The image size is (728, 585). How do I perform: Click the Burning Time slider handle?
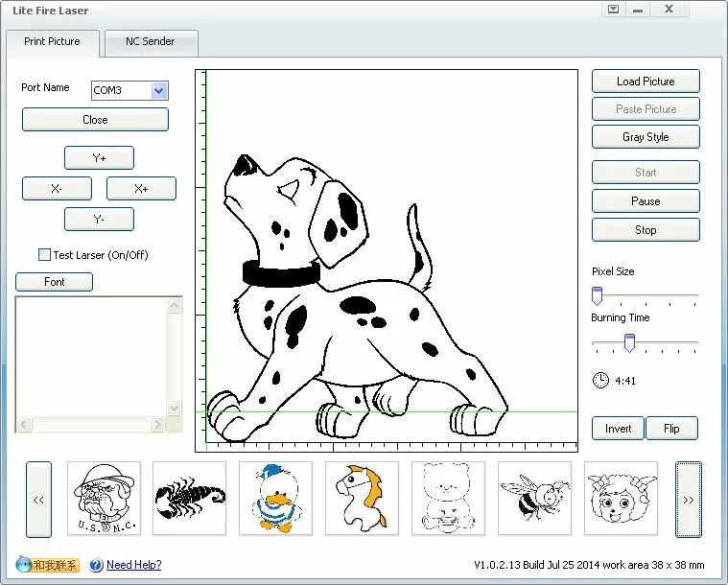coord(629,342)
